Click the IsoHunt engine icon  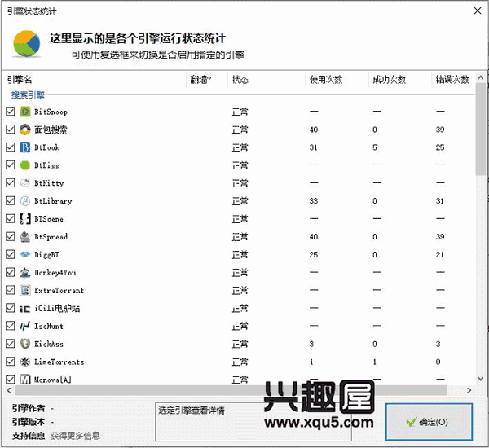25,326
